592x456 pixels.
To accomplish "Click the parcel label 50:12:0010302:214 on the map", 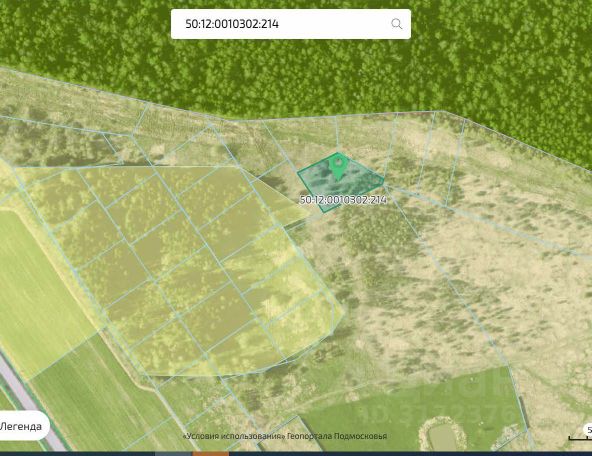I will pyautogui.click(x=343, y=200).
